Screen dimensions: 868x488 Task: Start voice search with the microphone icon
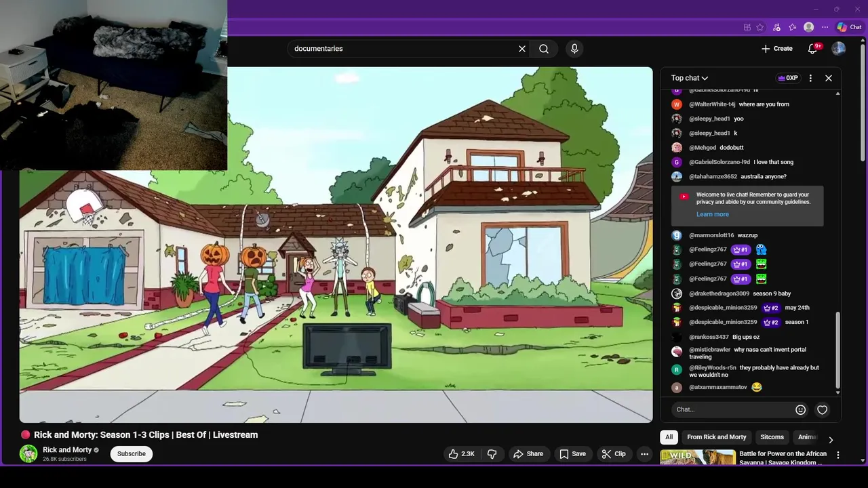point(574,49)
